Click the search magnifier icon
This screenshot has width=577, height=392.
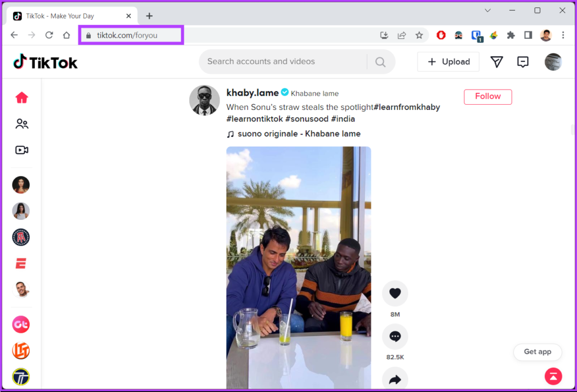click(x=380, y=62)
